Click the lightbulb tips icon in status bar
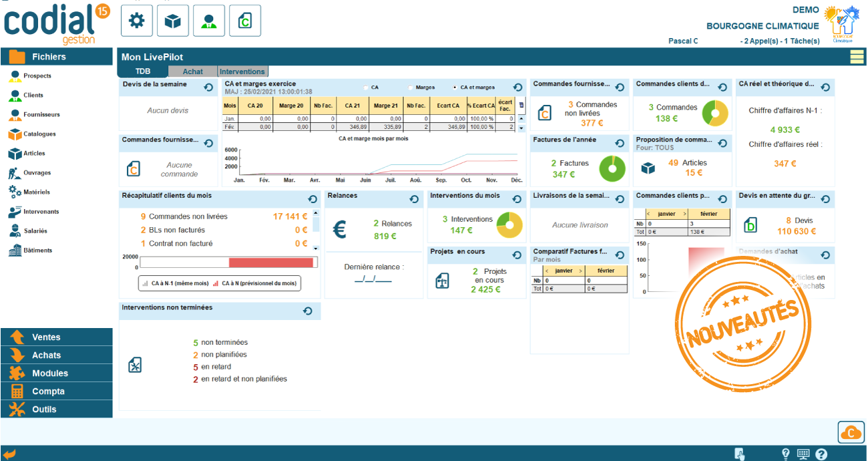Viewport: 868px width, 461px height. coord(786,454)
